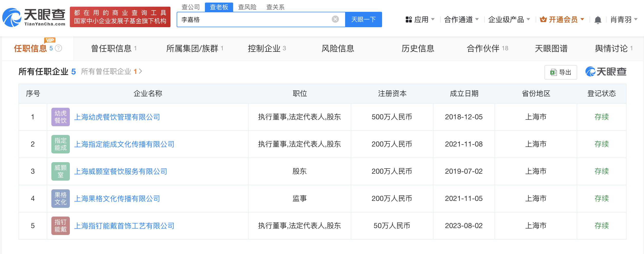Open the notification bell
The image size is (644, 254).
click(598, 20)
